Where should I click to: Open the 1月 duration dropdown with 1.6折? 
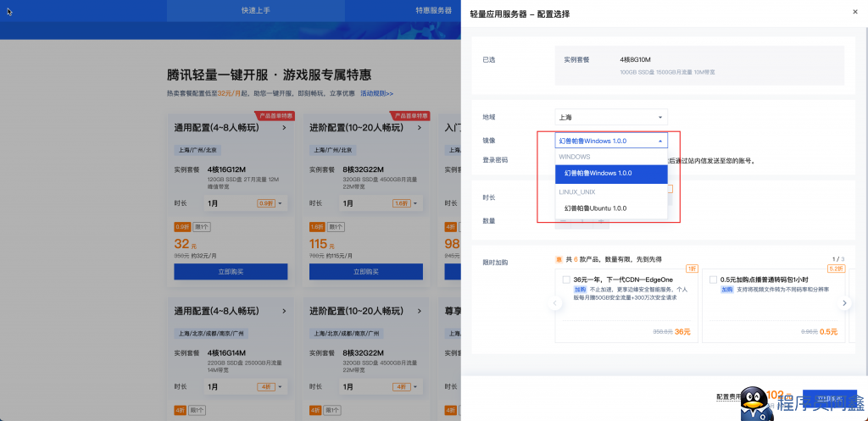point(381,203)
